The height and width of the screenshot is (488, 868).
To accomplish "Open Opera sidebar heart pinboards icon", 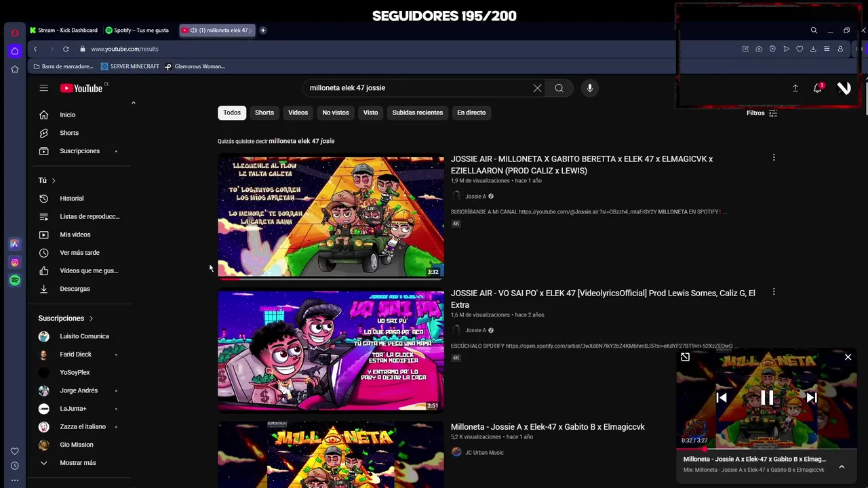I will tap(15, 451).
